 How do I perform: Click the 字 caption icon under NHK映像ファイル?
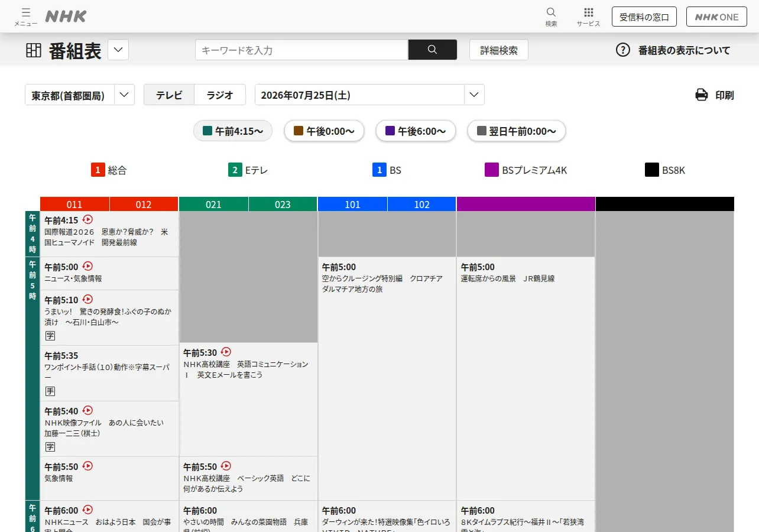50,447
